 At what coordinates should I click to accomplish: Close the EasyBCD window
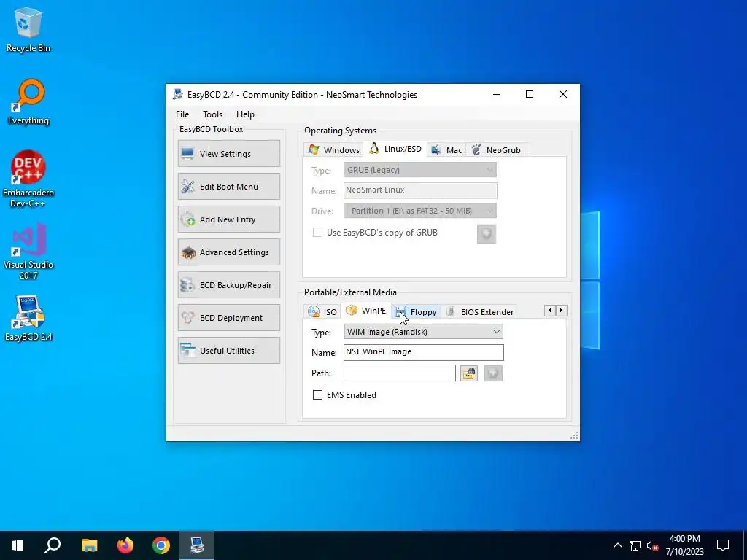pos(562,94)
